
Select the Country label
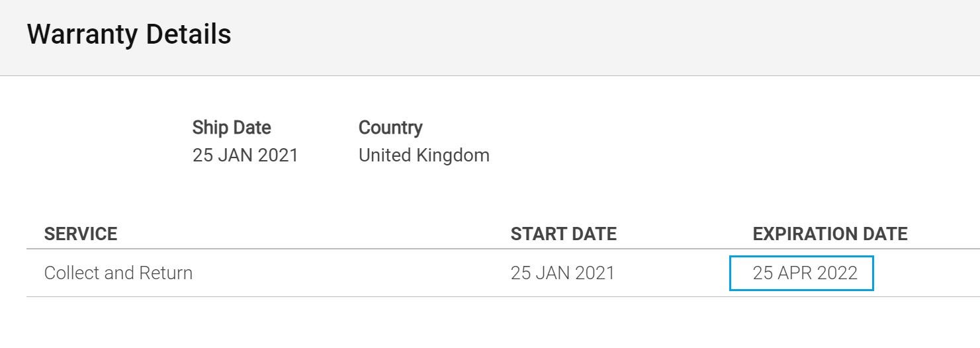390,127
